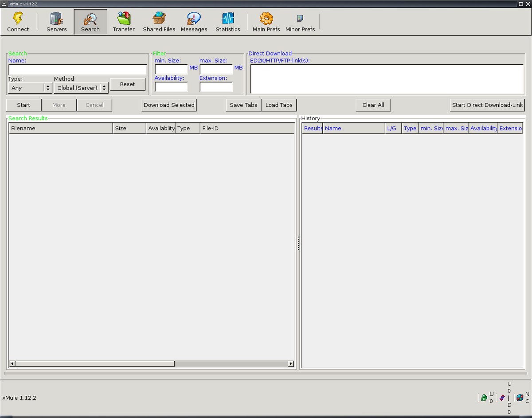Open the Method dropdown showing Global (Server)
The height and width of the screenshot is (418, 532).
[x=81, y=88]
